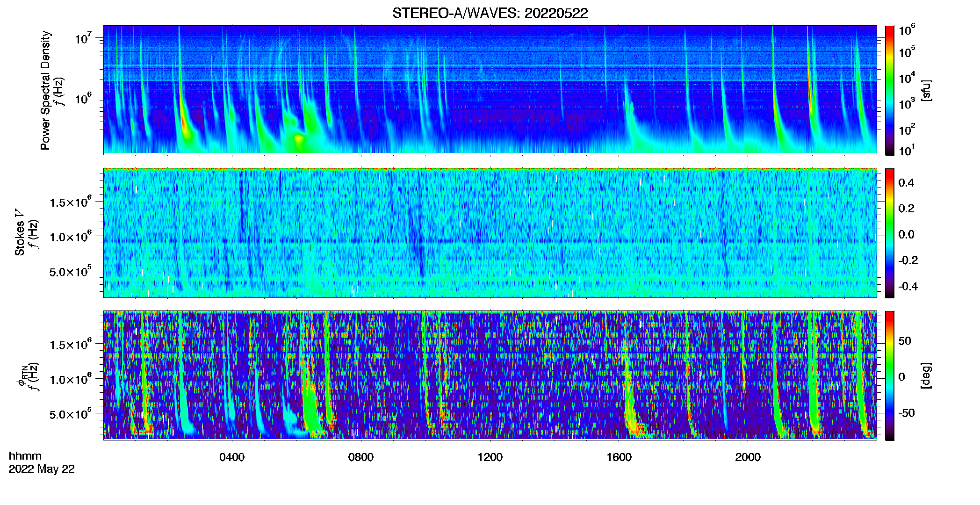This screenshot has width=980, height=505.
Task: Click the Stokes V axis label
Action: (x=20, y=232)
